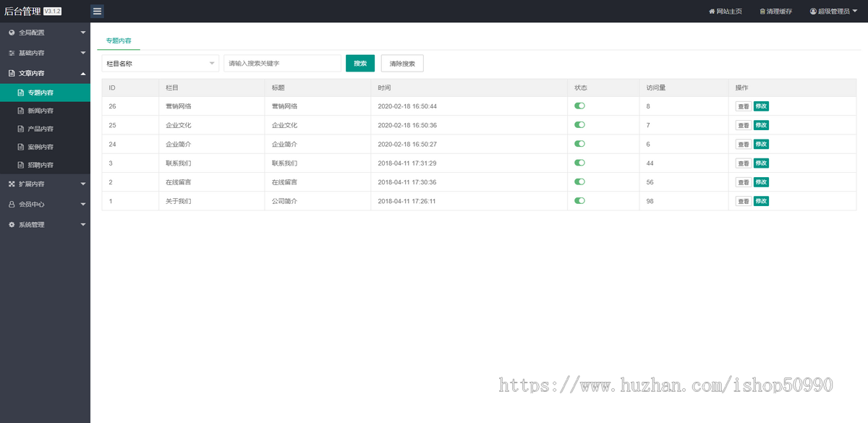Click the puzzle icon beside 扩展内容
The image size is (868, 423).
click(x=12, y=184)
